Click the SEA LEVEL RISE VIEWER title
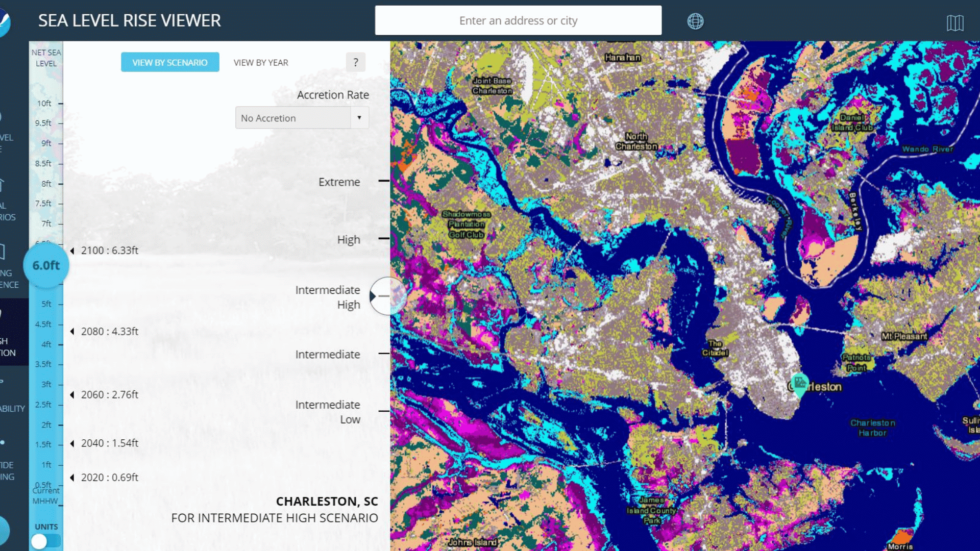 pos(130,20)
